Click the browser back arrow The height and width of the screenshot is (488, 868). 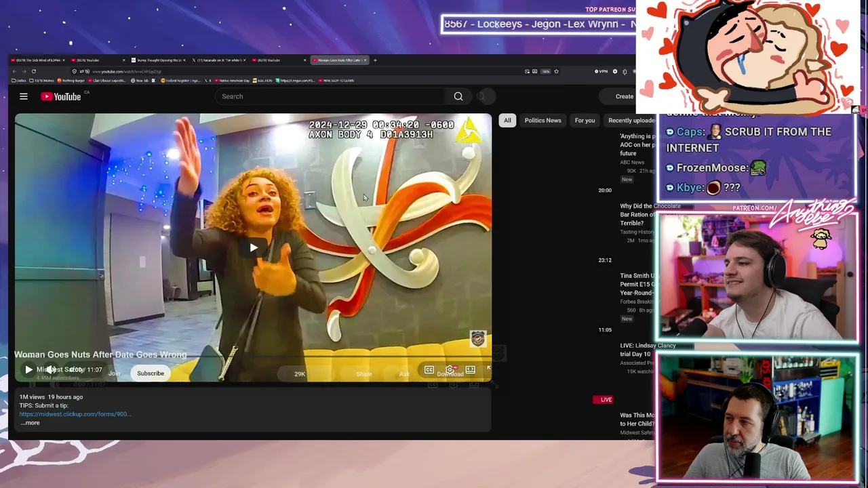[14, 71]
